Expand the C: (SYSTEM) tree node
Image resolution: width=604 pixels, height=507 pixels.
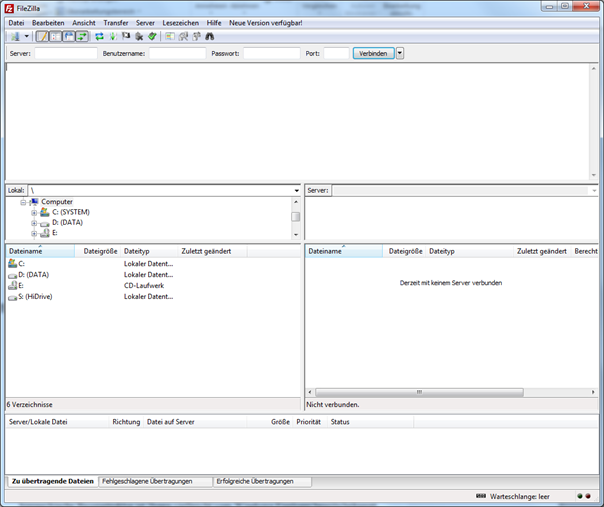(34, 212)
